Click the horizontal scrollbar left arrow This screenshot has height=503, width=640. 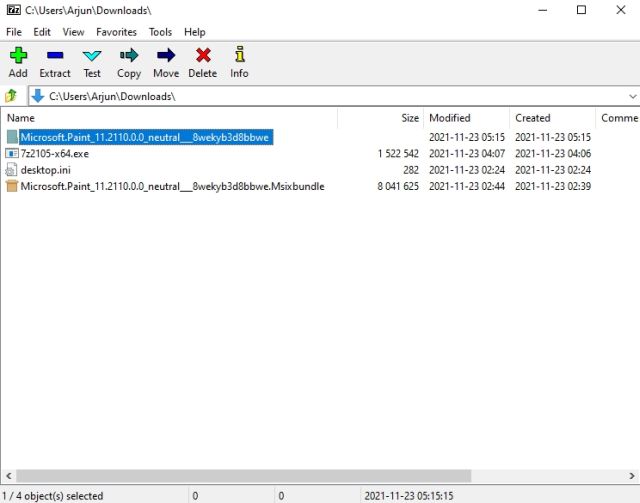(8, 476)
